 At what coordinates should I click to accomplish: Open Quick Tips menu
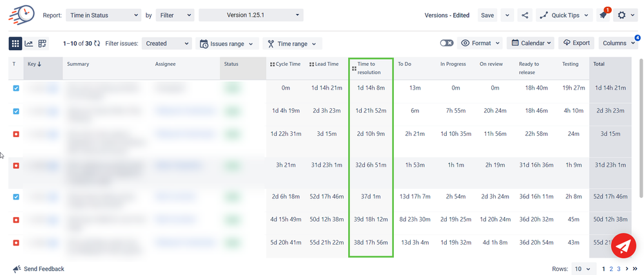(x=564, y=15)
